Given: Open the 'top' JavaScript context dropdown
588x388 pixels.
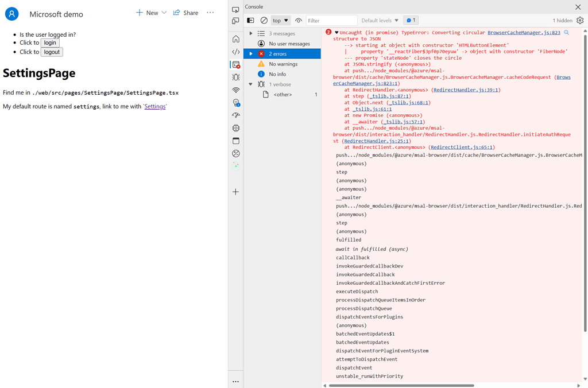Looking at the screenshot, I should (x=281, y=20).
